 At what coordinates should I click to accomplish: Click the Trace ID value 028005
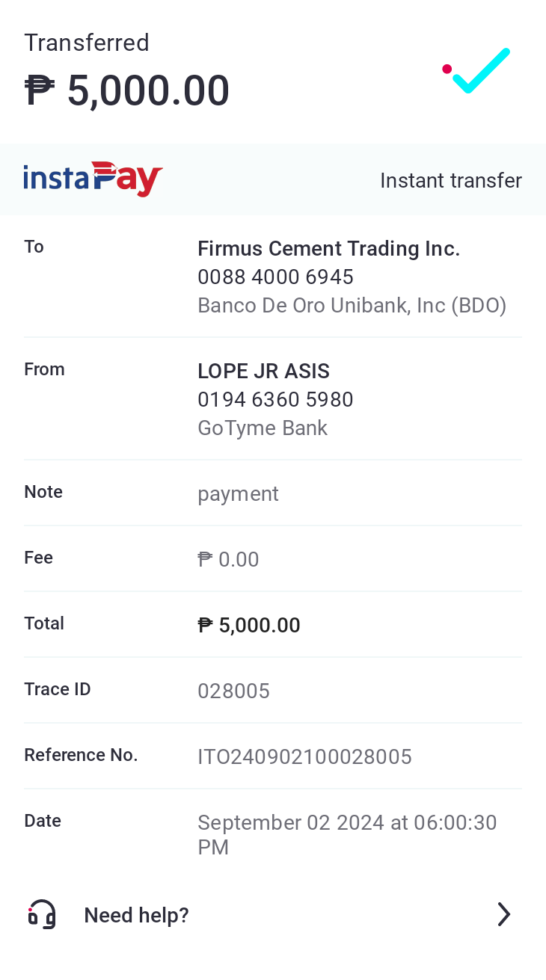pos(233,691)
